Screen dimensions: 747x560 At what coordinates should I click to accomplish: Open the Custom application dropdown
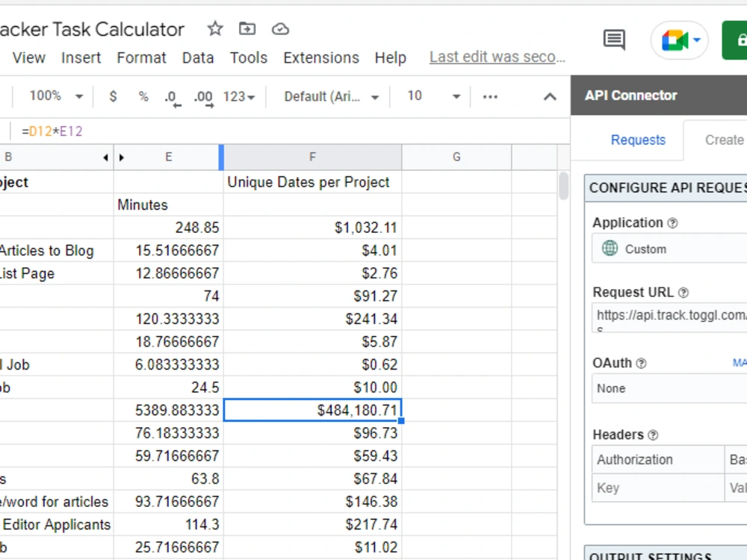point(669,249)
